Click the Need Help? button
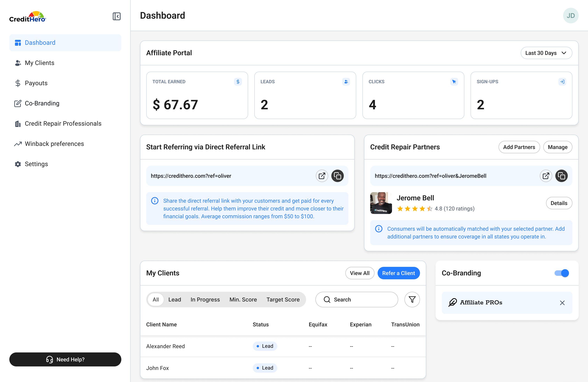This screenshot has height=382, width=588. click(x=65, y=359)
